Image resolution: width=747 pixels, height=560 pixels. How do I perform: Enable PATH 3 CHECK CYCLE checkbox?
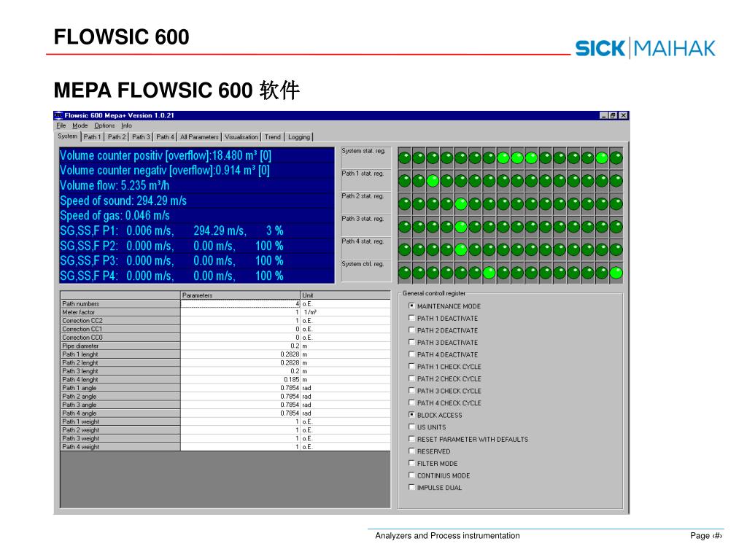point(411,391)
